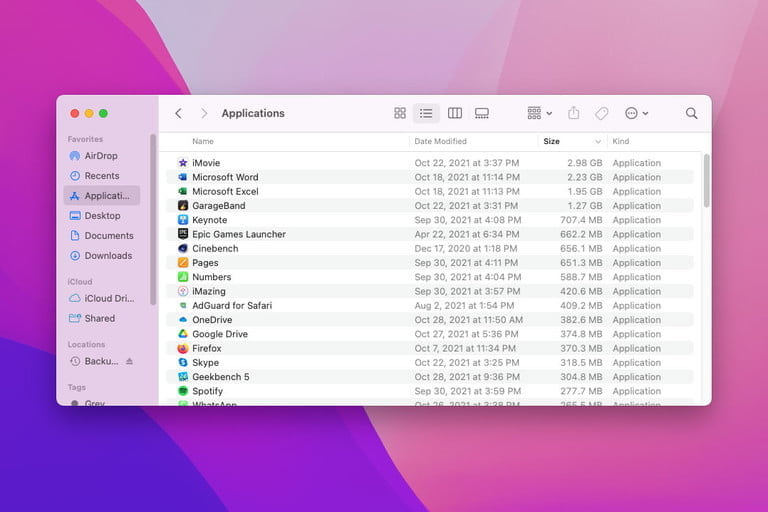
Task: Open the Group By dropdown
Action: [x=539, y=113]
